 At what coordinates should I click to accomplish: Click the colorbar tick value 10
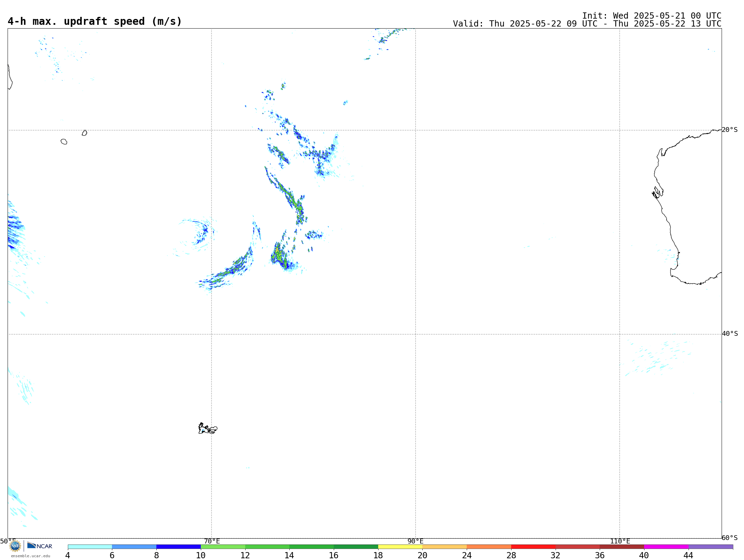(201, 555)
